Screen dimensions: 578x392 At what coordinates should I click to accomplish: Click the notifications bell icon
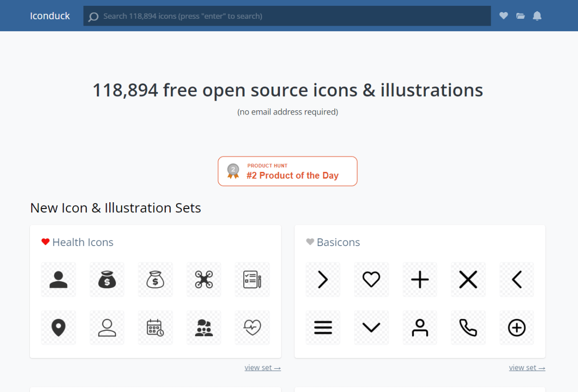tap(537, 16)
